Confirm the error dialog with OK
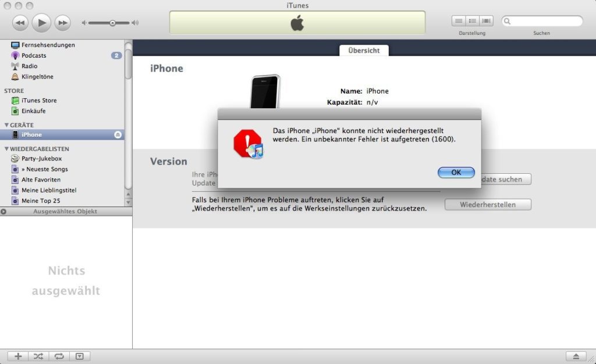 click(456, 172)
